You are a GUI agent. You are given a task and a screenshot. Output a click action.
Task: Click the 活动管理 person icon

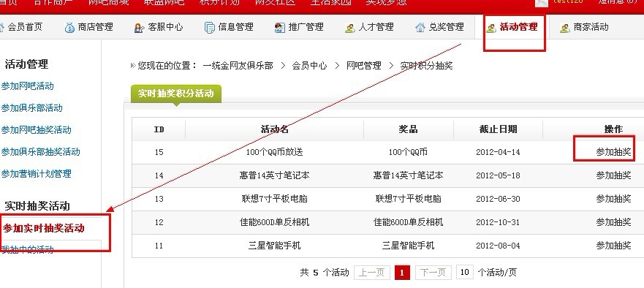pyautogui.click(x=490, y=28)
